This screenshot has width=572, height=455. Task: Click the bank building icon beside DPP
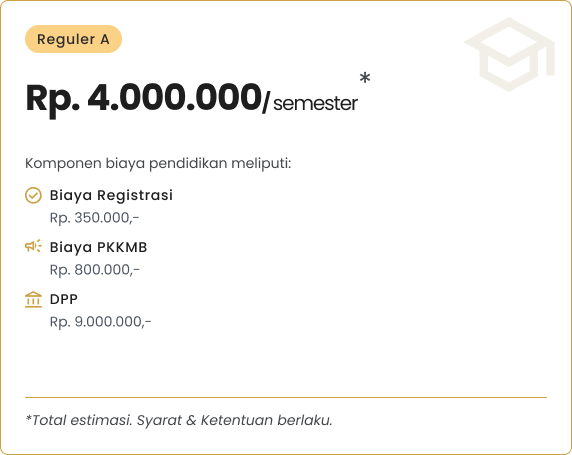coord(33,299)
